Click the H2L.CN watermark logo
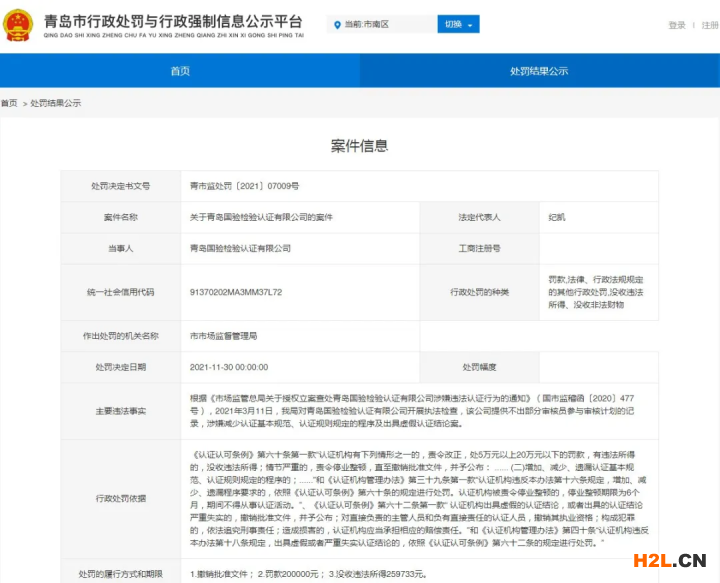Screen dimensions: 720x583 pyautogui.click(x=664, y=560)
